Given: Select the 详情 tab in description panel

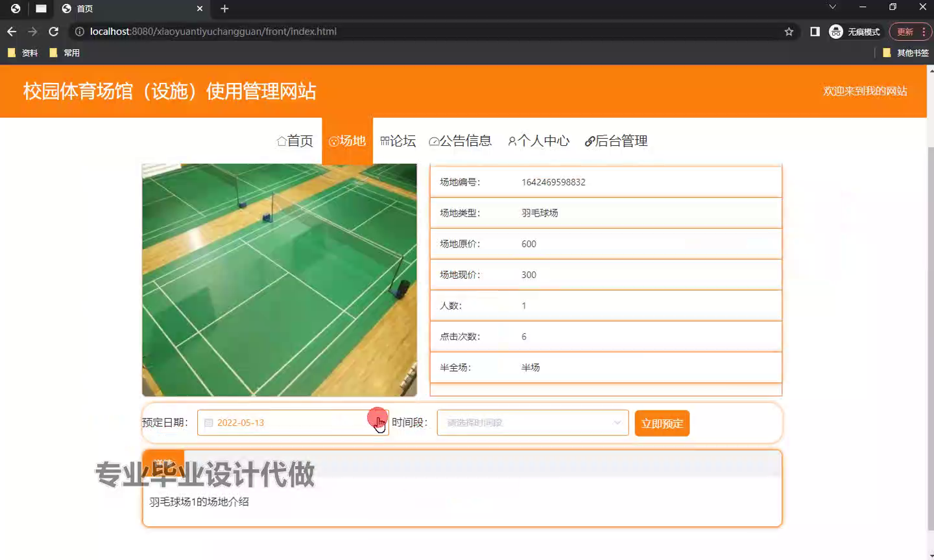Looking at the screenshot, I should click(x=163, y=463).
